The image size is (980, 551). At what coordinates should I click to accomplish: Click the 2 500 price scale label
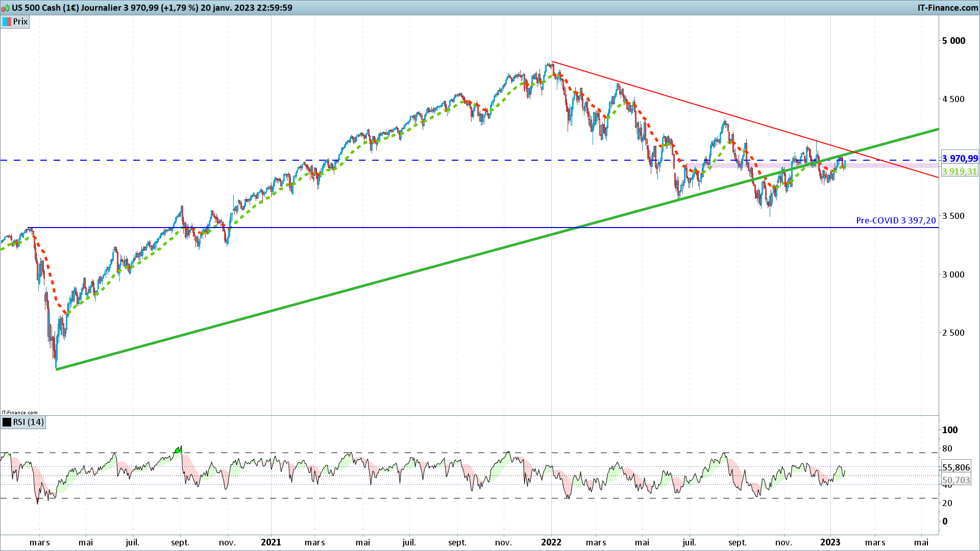click(x=953, y=333)
